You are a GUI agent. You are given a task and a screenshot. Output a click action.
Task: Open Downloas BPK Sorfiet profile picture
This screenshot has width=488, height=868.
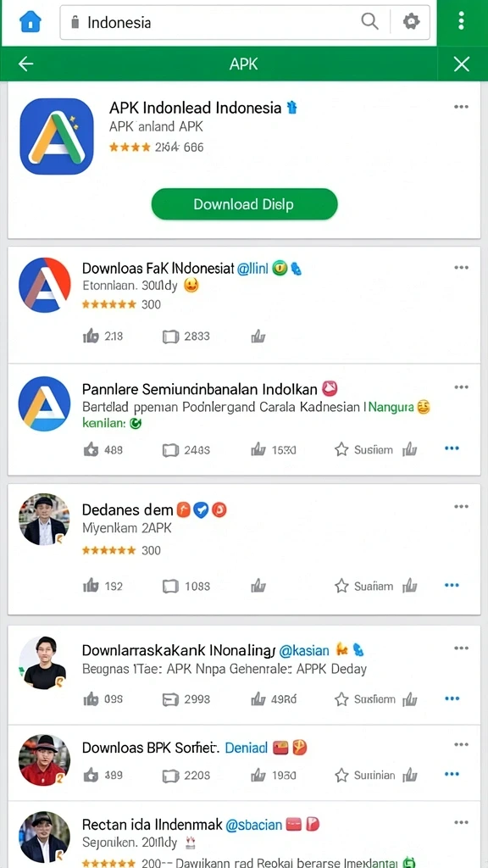point(44,760)
